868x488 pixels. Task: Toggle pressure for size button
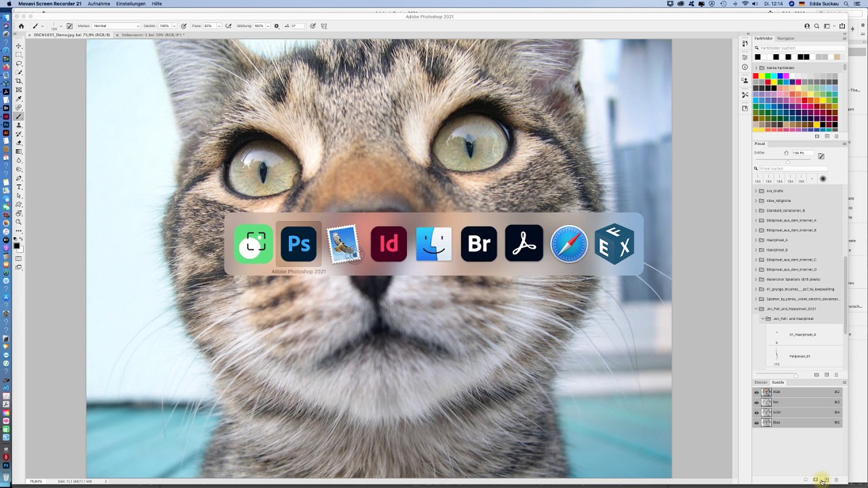313,26
